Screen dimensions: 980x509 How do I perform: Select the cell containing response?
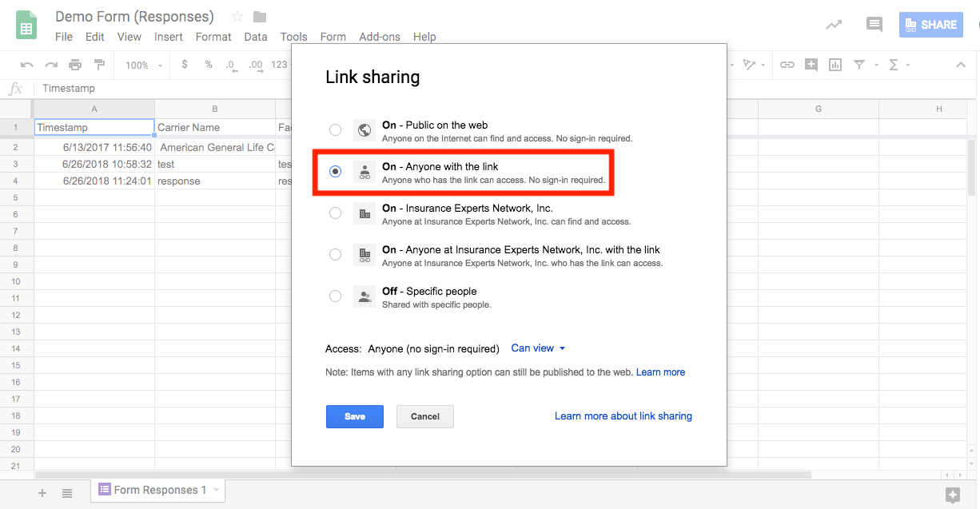point(215,181)
